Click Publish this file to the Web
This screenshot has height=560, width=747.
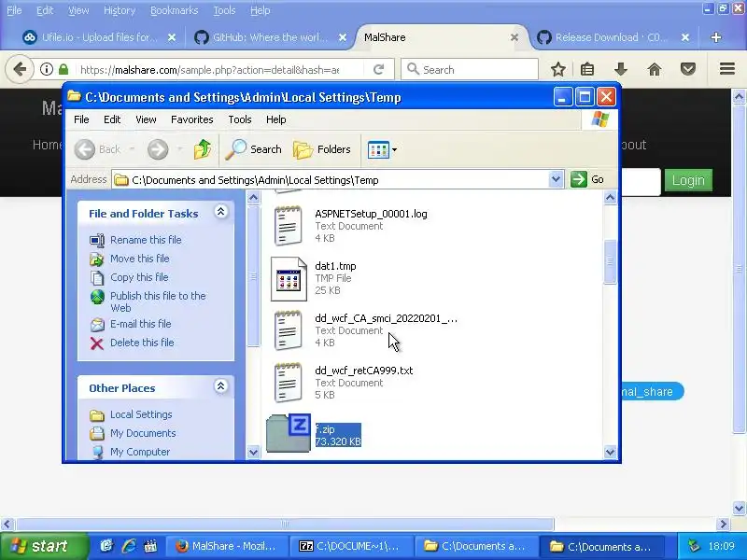coord(158,301)
